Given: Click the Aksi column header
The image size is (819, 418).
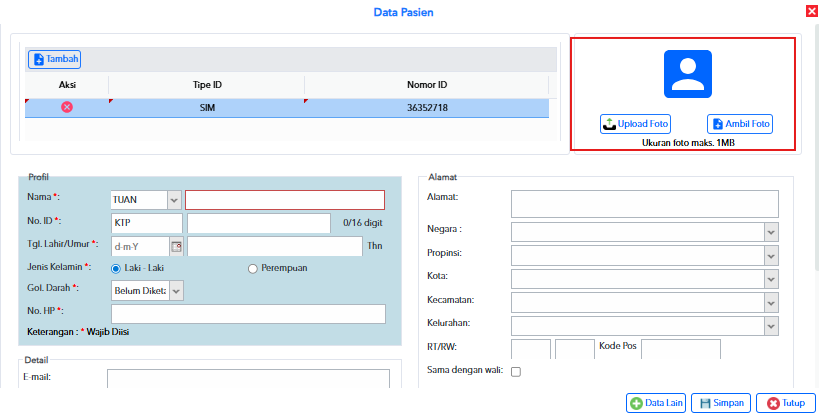Looking at the screenshot, I should pos(67,85).
